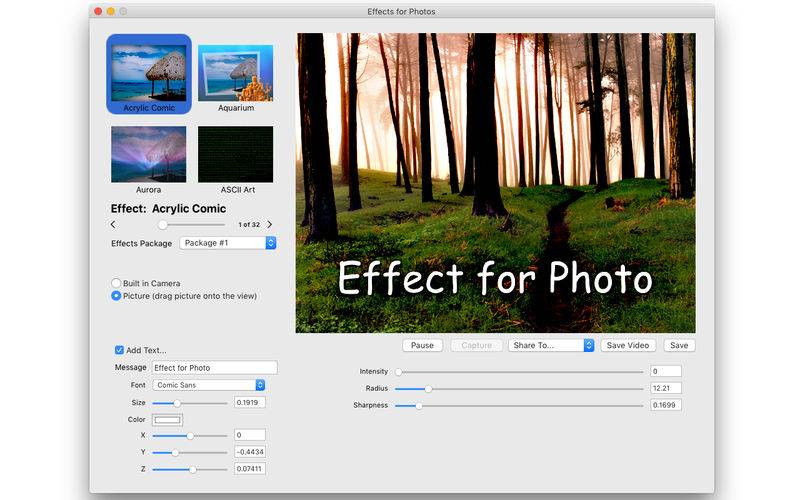Viewport: 800px width, 500px height.
Task: Open the text Color swatch
Action: pos(167,420)
